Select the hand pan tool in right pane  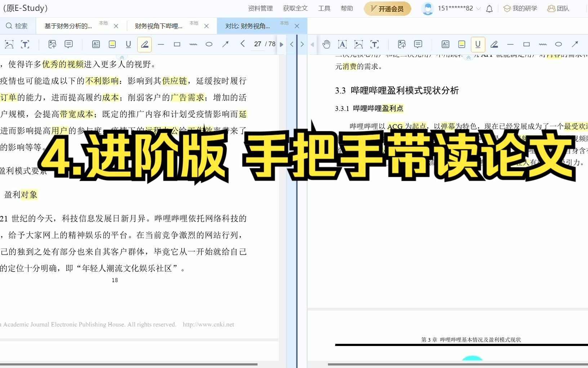(326, 44)
